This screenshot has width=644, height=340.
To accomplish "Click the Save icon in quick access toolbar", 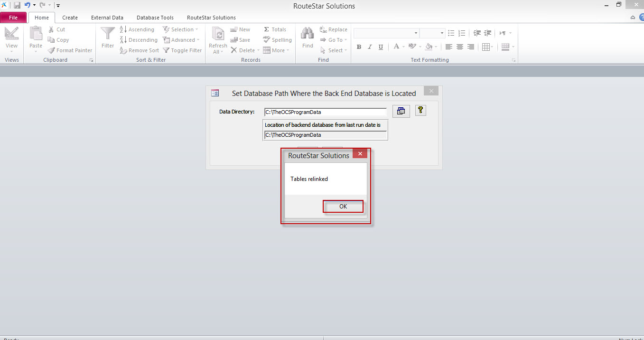I will point(17,5).
